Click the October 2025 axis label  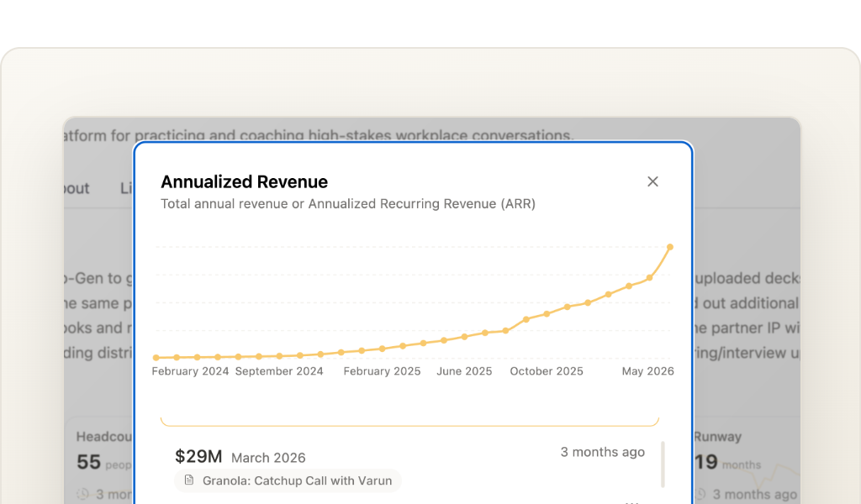pyautogui.click(x=547, y=371)
